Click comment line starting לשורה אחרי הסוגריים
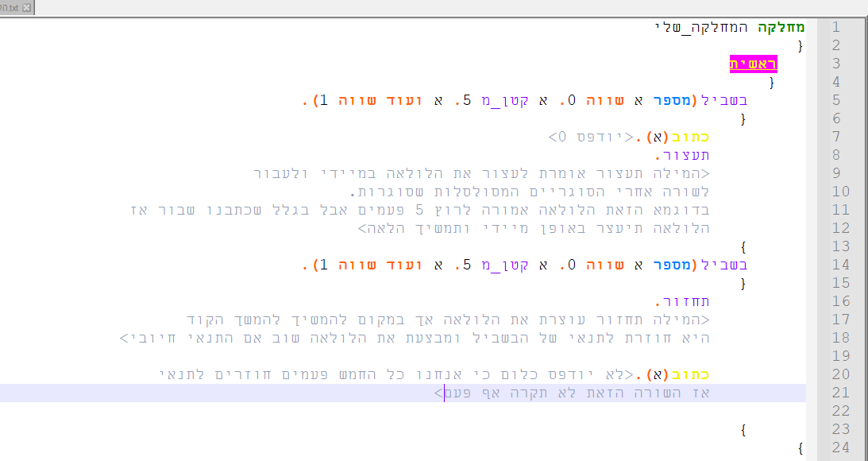The image size is (868, 461). point(529,192)
